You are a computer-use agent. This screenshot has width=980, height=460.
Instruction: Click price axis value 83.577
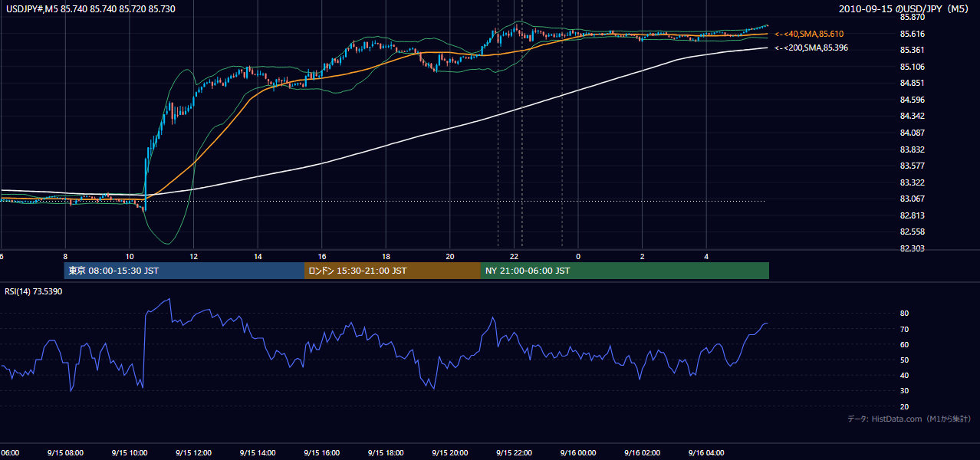pyautogui.click(x=912, y=166)
